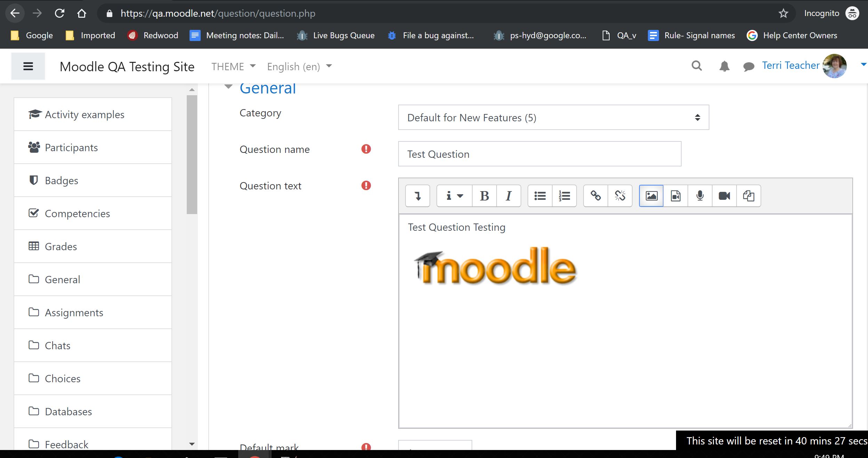Open Badges in sidebar
Image resolution: width=868 pixels, height=458 pixels.
[93, 180]
